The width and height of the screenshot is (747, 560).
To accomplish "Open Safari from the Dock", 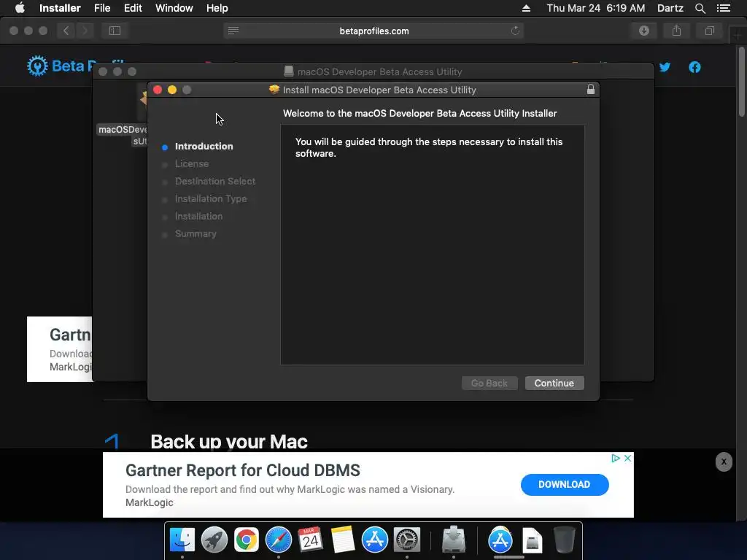I will (x=278, y=540).
